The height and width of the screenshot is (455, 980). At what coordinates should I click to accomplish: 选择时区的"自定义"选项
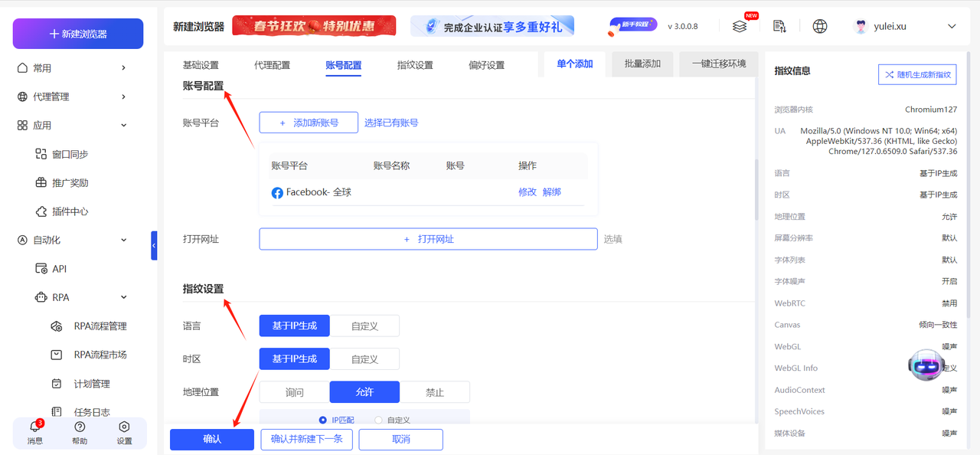pyautogui.click(x=364, y=358)
